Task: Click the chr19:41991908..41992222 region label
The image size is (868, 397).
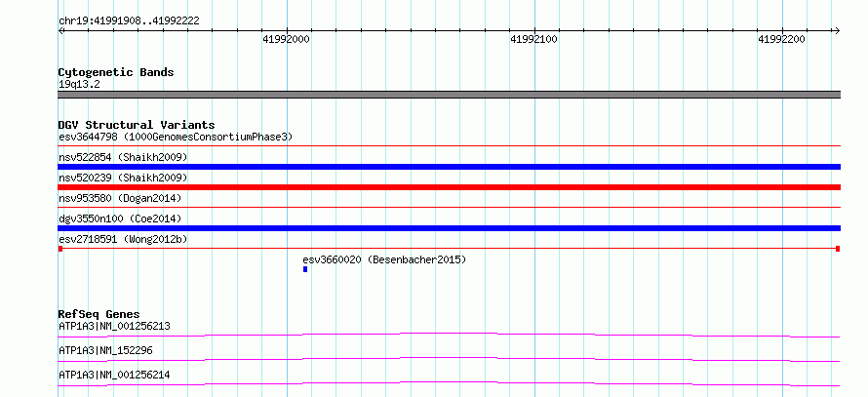Action: click(x=129, y=21)
